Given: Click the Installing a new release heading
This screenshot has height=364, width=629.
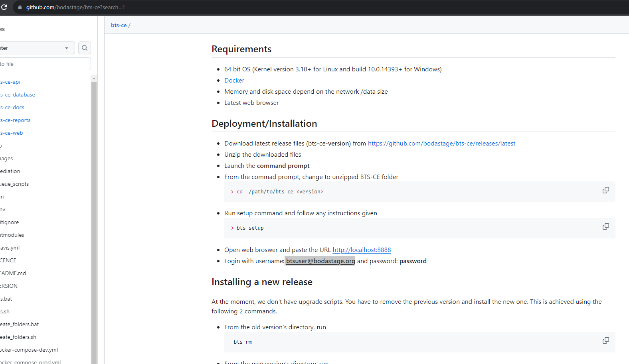Looking at the screenshot, I should [x=262, y=282].
